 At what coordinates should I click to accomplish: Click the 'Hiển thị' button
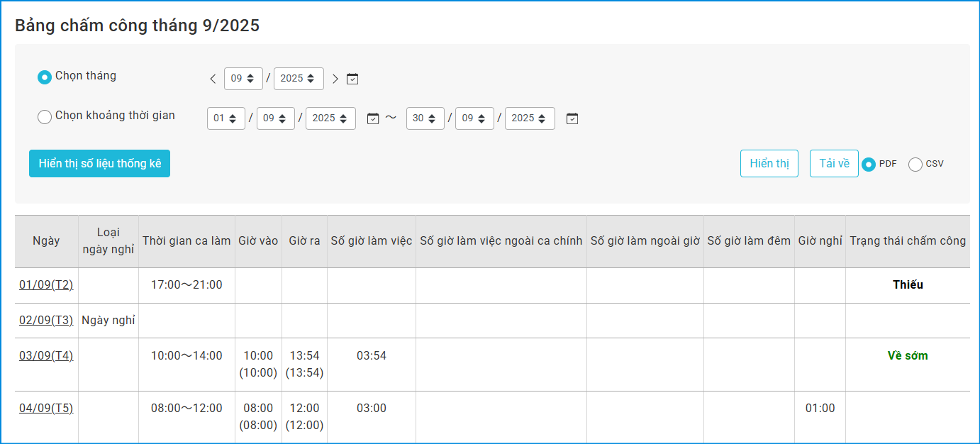click(769, 164)
